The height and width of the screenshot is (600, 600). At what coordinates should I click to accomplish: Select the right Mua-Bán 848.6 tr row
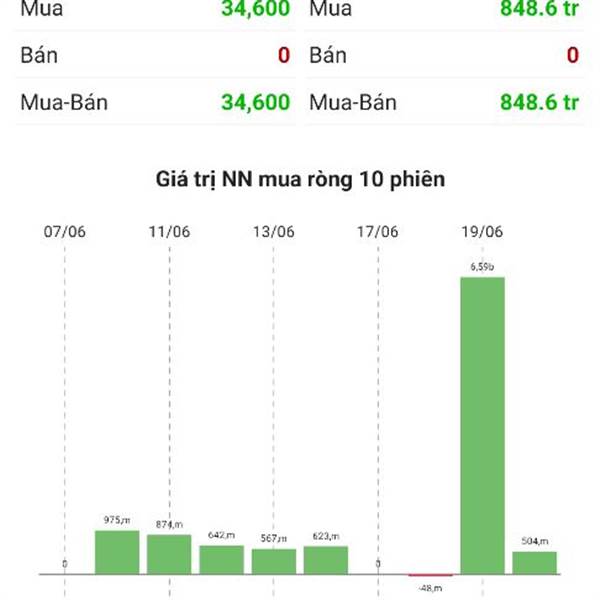pos(444,102)
